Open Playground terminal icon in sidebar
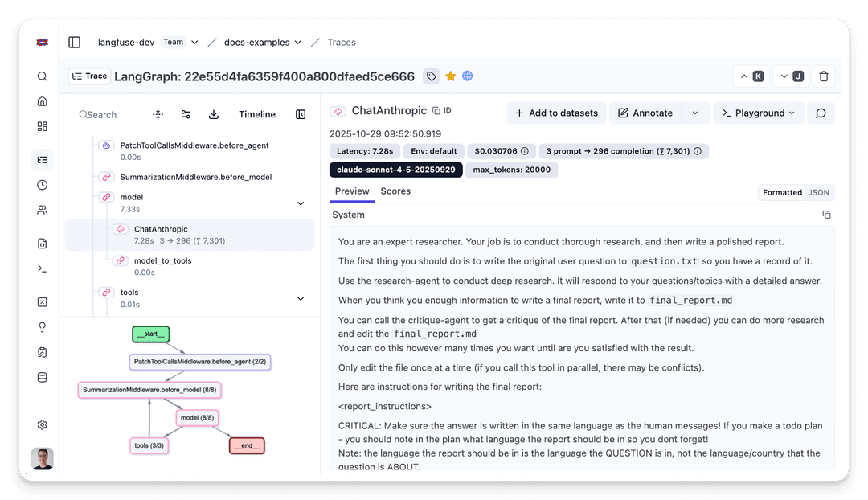The image size is (868, 500). click(42, 268)
